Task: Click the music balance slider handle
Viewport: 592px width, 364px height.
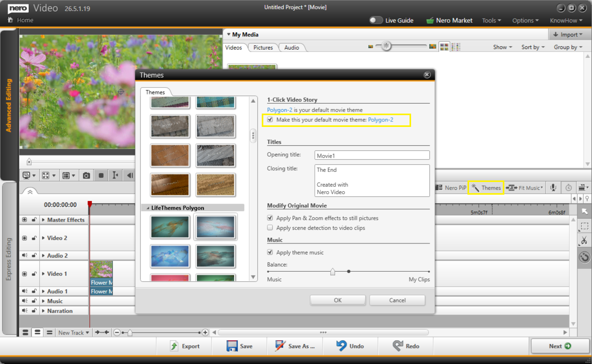Action: (x=332, y=271)
